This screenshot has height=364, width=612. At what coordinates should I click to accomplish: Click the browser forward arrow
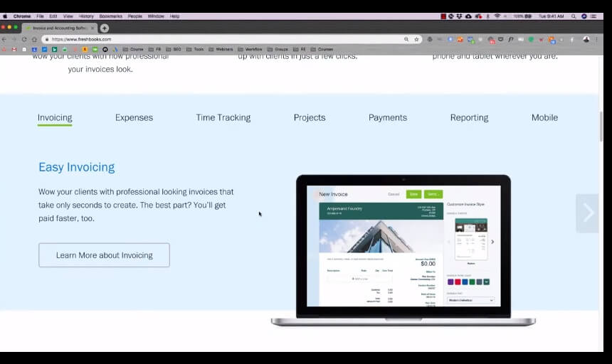click(x=14, y=39)
